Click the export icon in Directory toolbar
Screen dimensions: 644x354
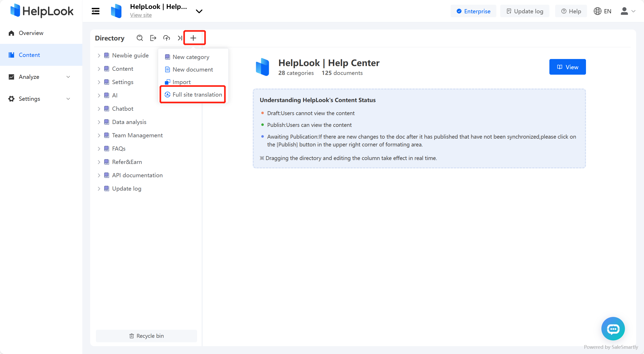point(153,38)
